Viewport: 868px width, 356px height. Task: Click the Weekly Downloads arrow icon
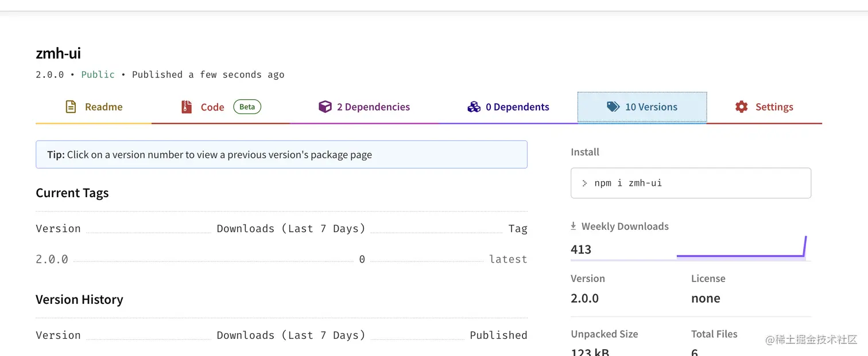pyautogui.click(x=573, y=226)
